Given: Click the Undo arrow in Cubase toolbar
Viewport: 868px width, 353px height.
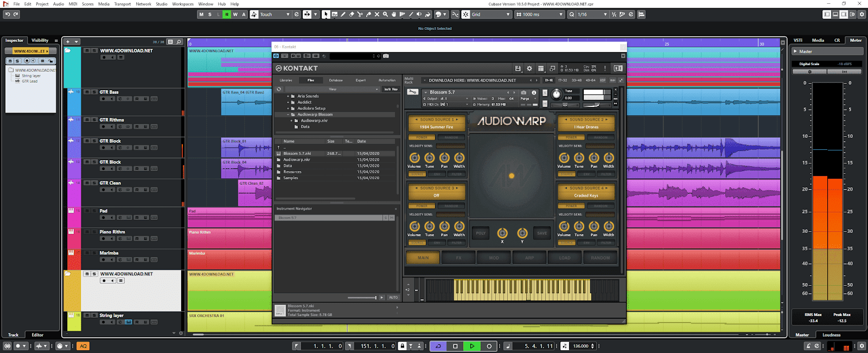Looking at the screenshot, I should (7, 15).
